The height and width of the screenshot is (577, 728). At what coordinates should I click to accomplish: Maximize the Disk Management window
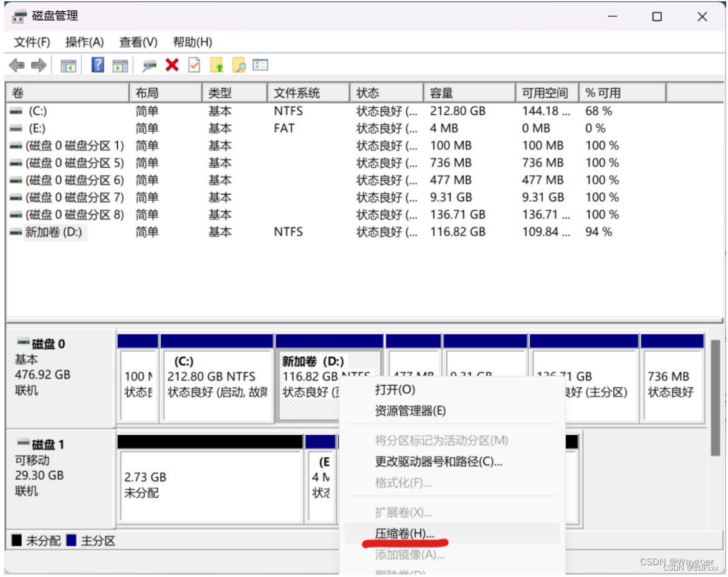point(657,17)
